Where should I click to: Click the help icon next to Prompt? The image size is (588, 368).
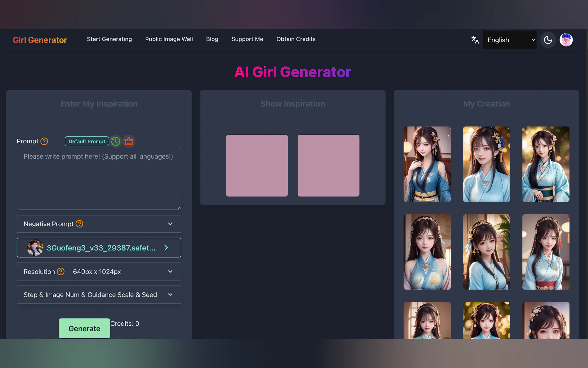pyautogui.click(x=44, y=141)
